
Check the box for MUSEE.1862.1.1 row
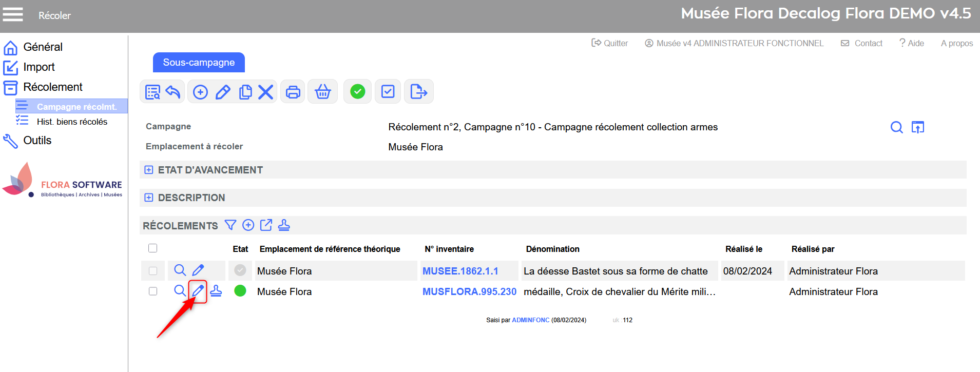[153, 271]
